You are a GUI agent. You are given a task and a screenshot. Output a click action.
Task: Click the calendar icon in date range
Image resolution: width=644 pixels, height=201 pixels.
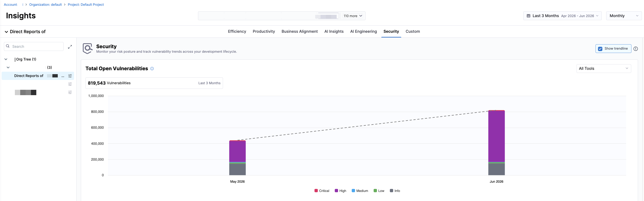click(x=528, y=16)
